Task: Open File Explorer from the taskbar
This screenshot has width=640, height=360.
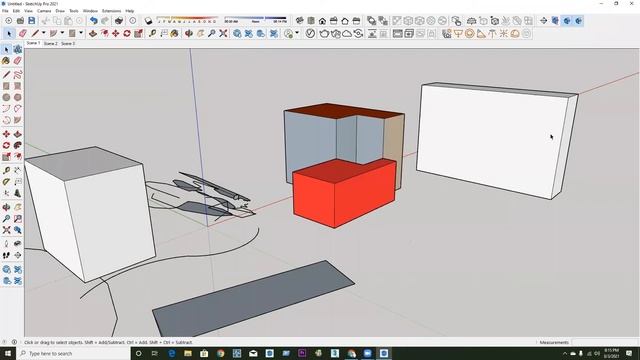Action: pos(188,353)
